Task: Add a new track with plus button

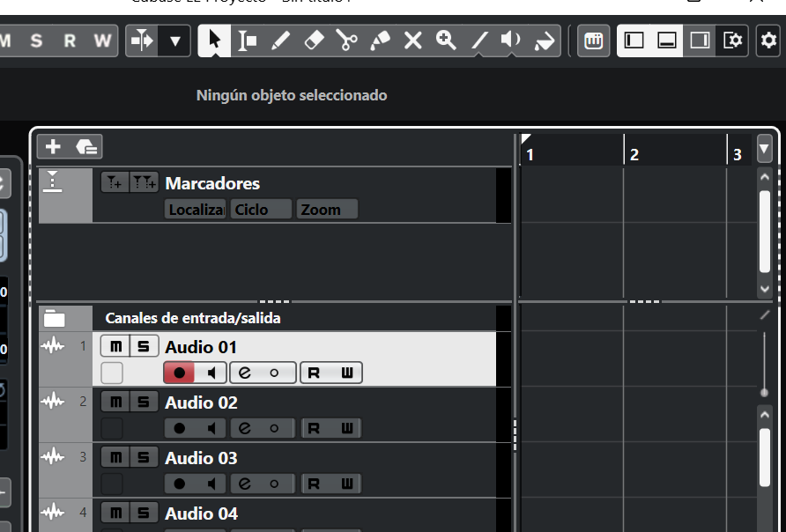Action: point(53,147)
